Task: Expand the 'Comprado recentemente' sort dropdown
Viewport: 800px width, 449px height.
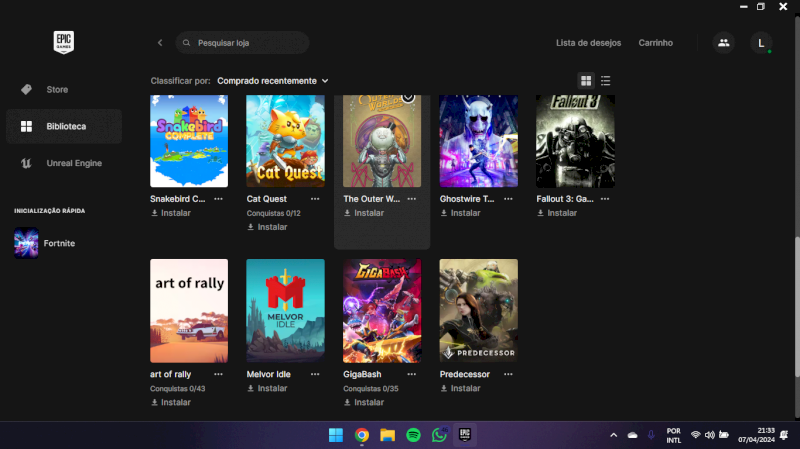Action: 272,80
